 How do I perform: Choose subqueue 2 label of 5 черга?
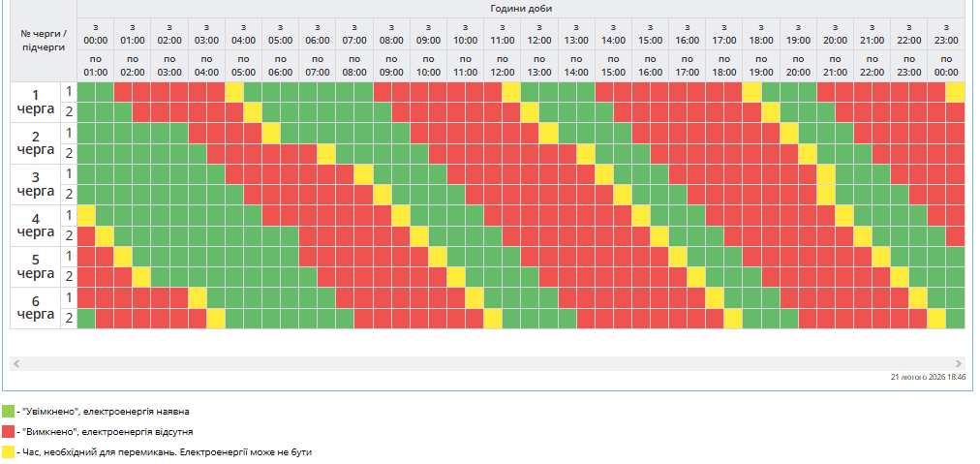click(69, 276)
